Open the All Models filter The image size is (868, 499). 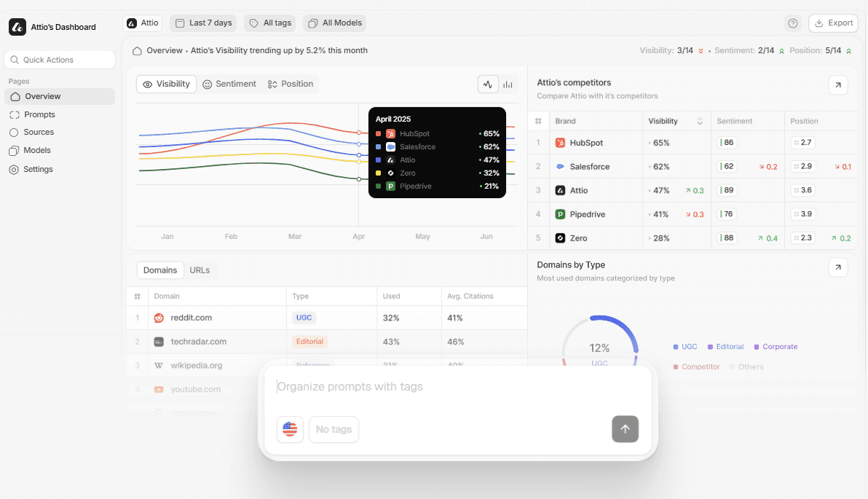pyautogui.click(x=334, y=23)
